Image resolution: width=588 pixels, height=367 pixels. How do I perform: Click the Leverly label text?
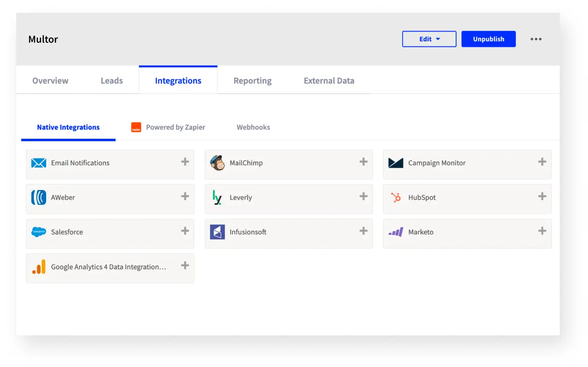pyautogui.click(x=241, y=198)
